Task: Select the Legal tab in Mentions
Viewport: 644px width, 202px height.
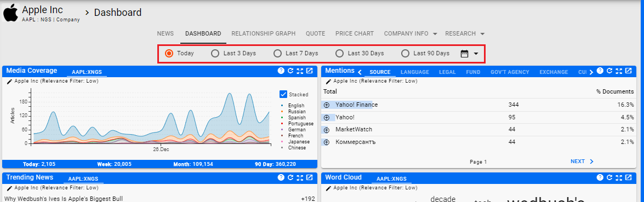Action: click(x=447, y=72)
